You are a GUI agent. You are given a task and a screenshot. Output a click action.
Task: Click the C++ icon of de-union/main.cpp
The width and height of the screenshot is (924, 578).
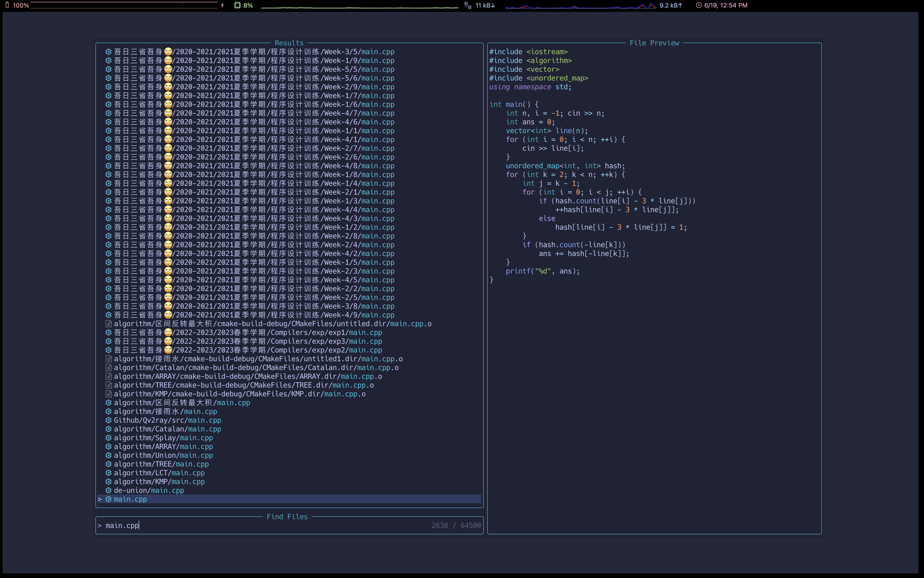[109, 491]
